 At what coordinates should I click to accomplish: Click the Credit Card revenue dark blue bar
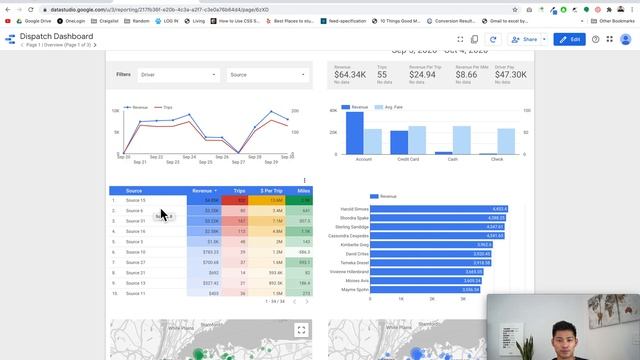pos(399,142)
